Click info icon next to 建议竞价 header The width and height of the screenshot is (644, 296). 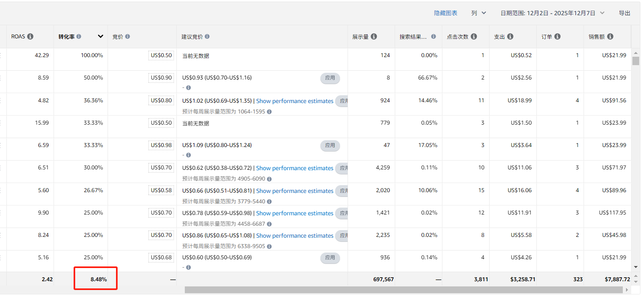[x=207, y=36]
